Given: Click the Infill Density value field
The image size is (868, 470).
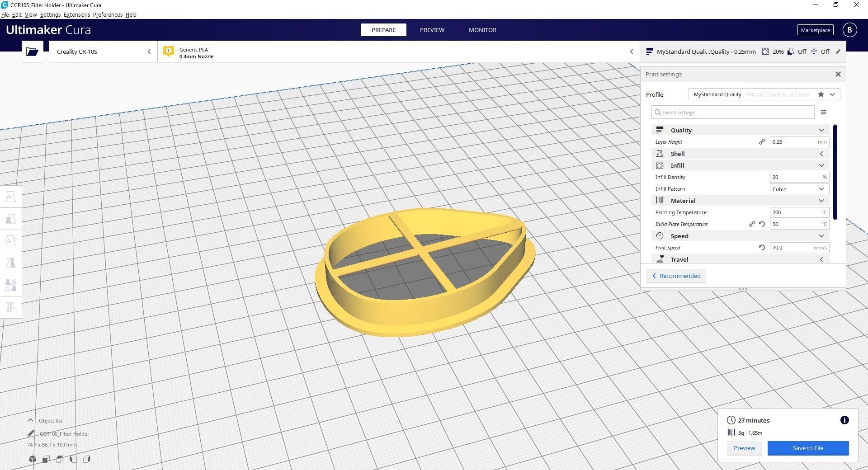Looking at the screenshot, I should click(799, 177).
